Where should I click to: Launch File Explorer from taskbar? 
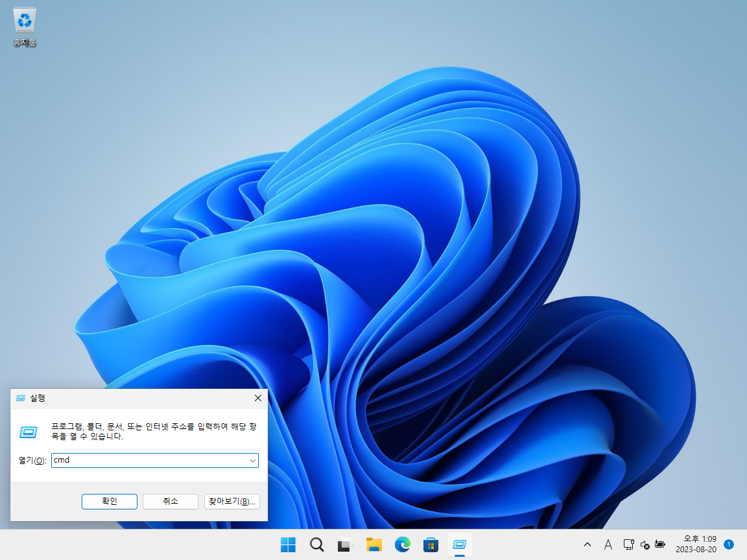(x=374, y=544)
